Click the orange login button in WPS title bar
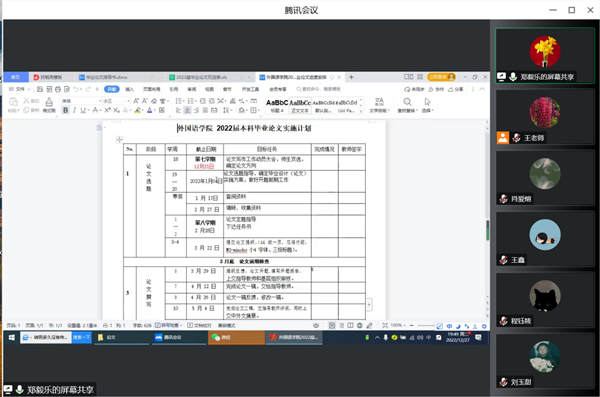The width and height of the screenshot is (600, 397). point(441,77)
